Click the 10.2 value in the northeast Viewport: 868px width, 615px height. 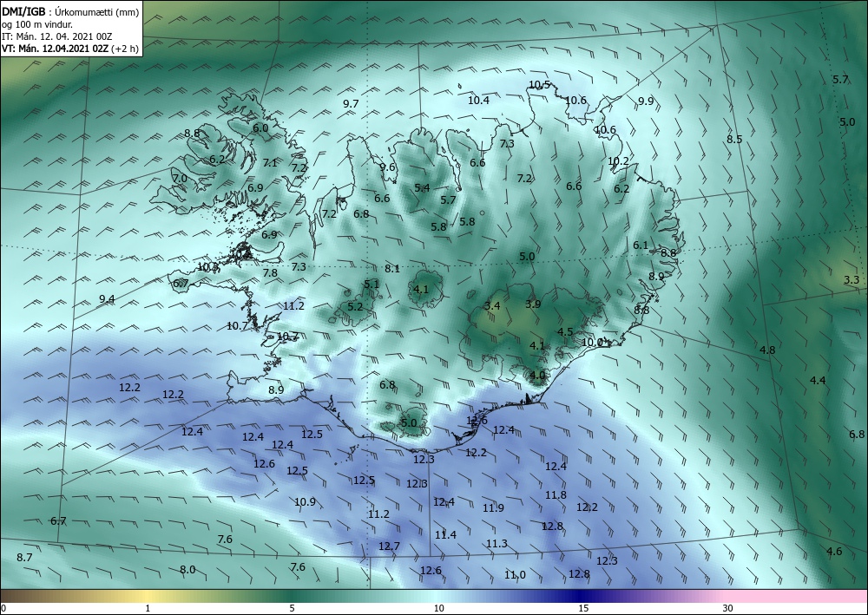[x=618, y=161]
